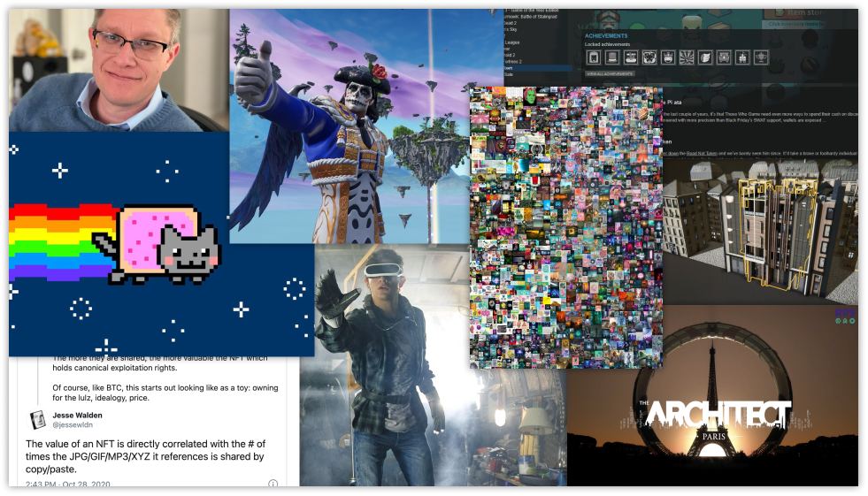Click the RPS logo on the Architect image

pos(845,317)
